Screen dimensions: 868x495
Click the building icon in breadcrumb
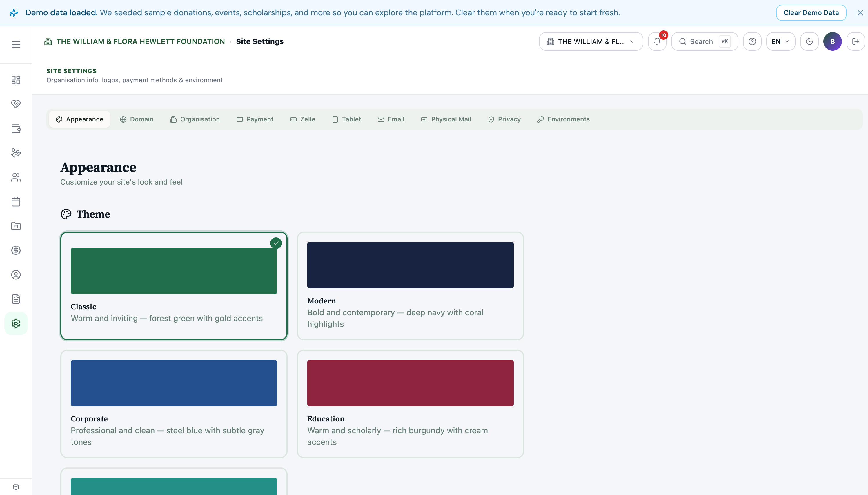tap(48, 41)
